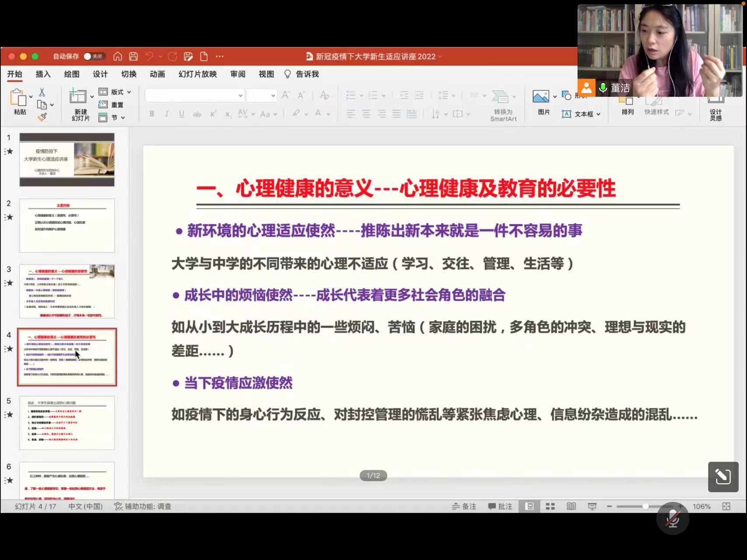The height and width of the screenshot is (560, 747).
Task: Open the 版式 layout dropdown
Action: 116,92
